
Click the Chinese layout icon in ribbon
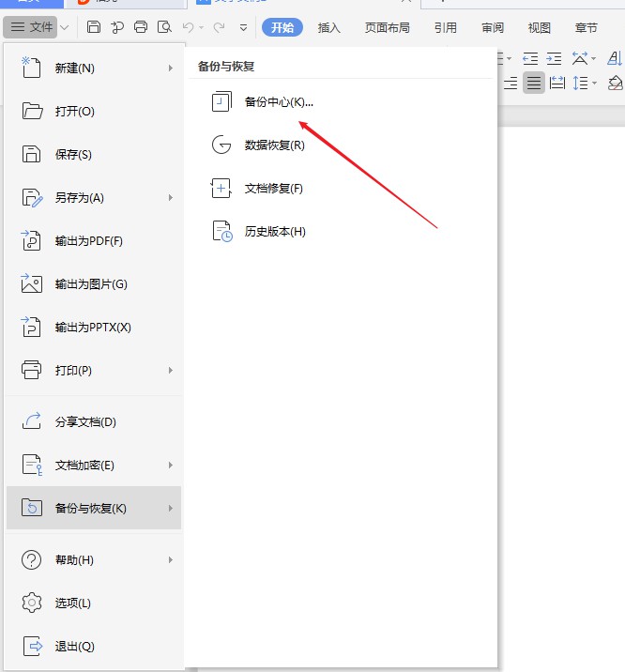point(580,58)
